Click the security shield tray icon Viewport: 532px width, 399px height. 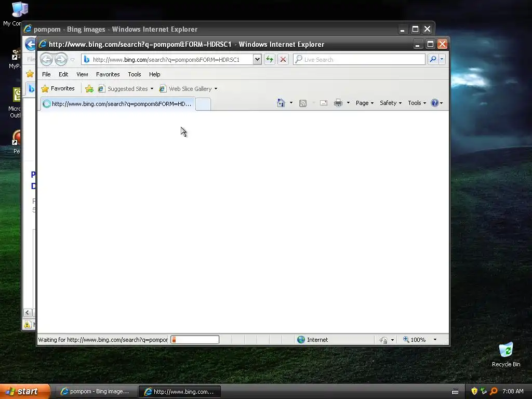[474, 391]
